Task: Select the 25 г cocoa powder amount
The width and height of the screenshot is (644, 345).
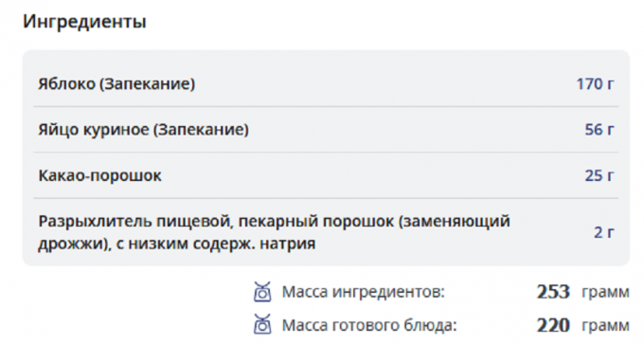Action: coord(599,175)
